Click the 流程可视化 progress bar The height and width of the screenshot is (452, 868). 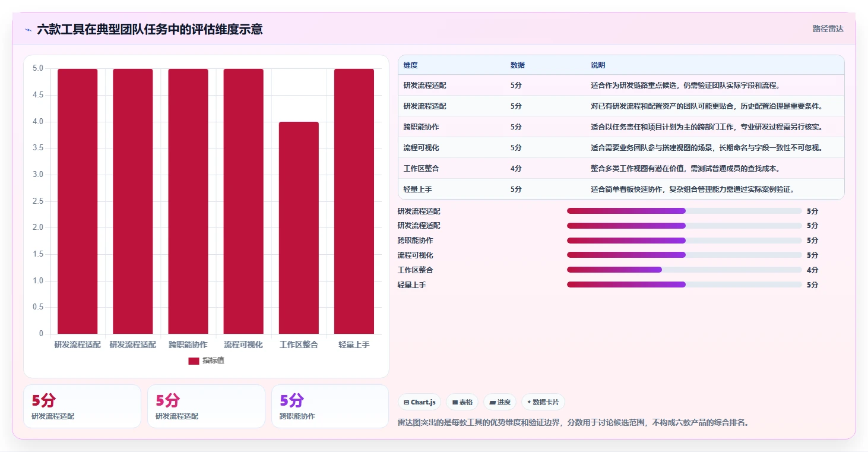685,255
